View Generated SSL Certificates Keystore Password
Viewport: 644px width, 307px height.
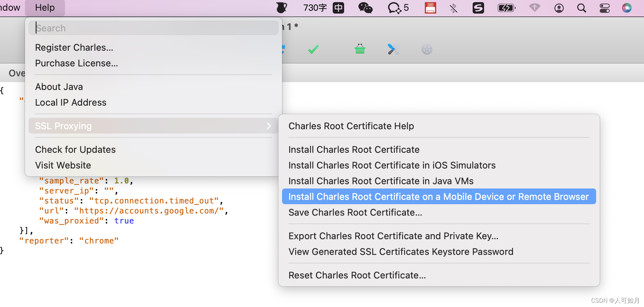pyautogui.click(x=401, y=252)
